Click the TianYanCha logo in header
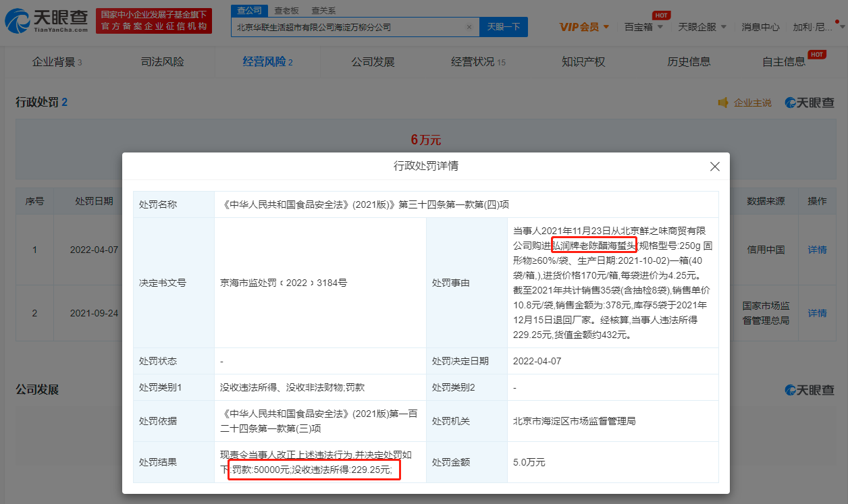 (x=47, y=21)
